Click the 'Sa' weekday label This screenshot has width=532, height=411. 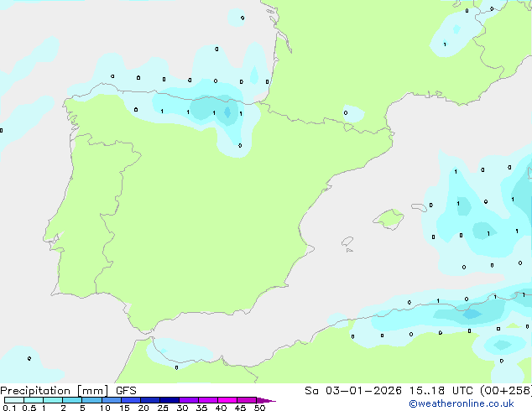(311, 391)
